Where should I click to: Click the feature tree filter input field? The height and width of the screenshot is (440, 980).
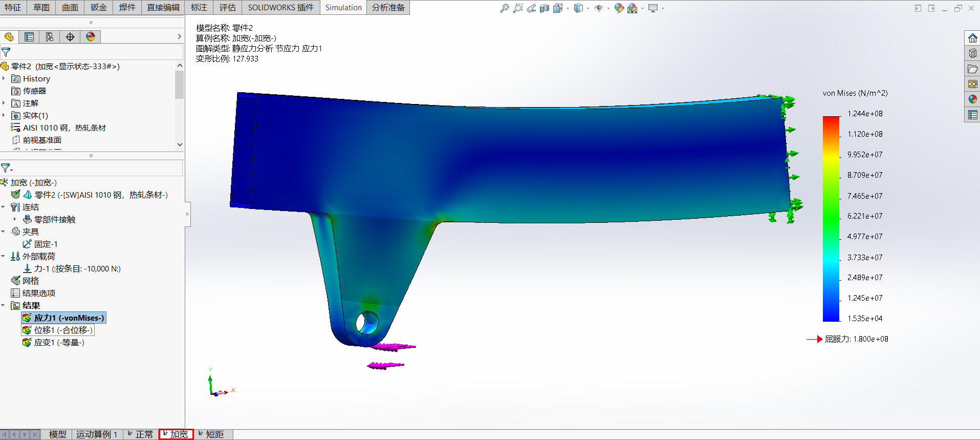pos(97,52)
